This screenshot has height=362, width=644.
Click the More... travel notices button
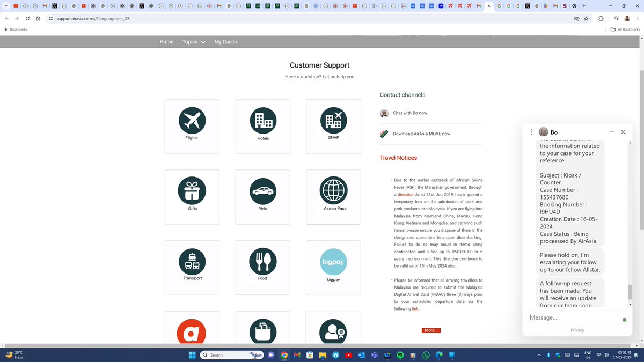tap(431, 330)
